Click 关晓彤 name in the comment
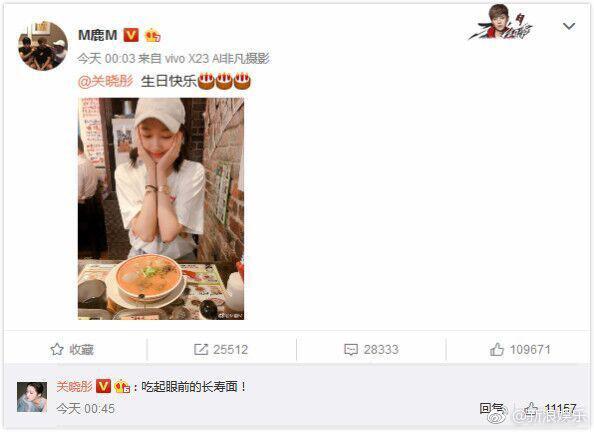The image size is (594, 432). point(74,387)
